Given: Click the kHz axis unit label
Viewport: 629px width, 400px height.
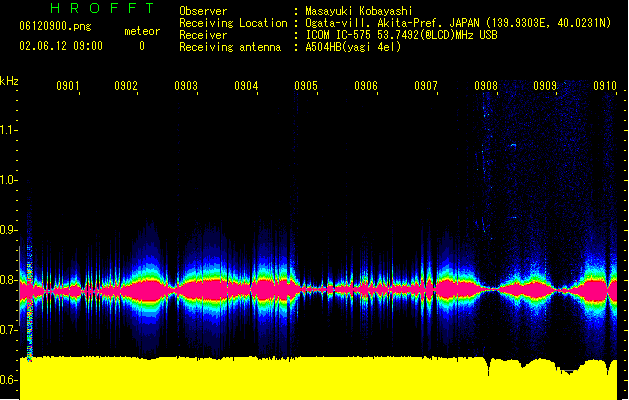Looking at the screenshot, I should (x=9, y=81).
